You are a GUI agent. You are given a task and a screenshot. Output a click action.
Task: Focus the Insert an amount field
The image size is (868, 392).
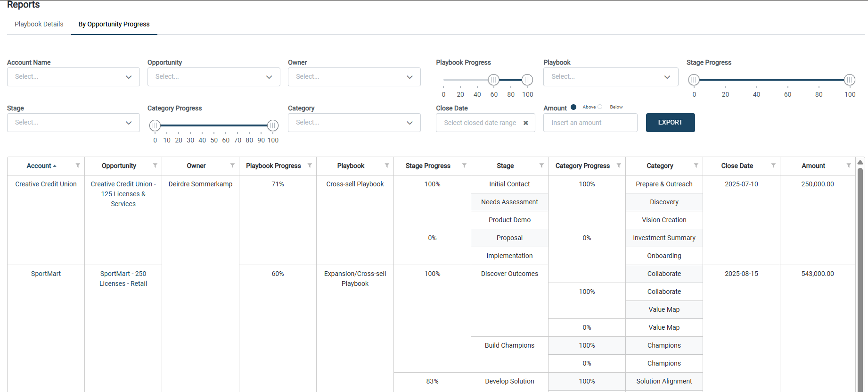590,123
